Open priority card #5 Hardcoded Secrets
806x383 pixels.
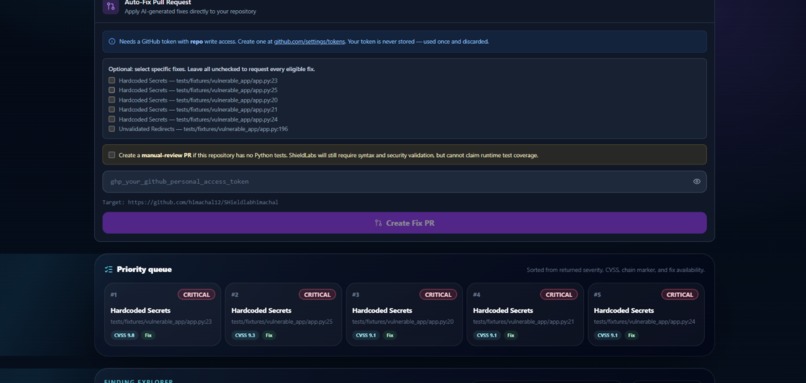point(646,314)
